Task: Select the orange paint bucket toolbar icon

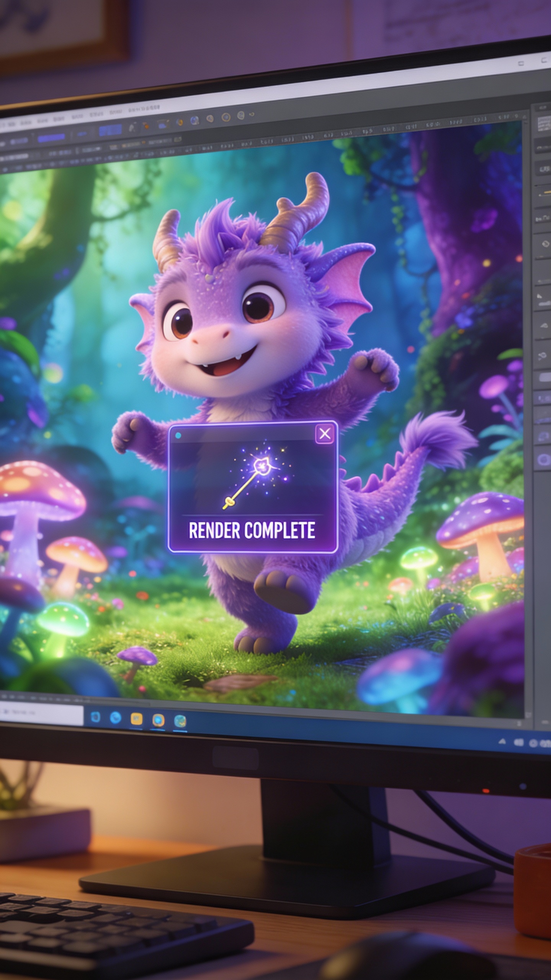Action: coord(146,126)
